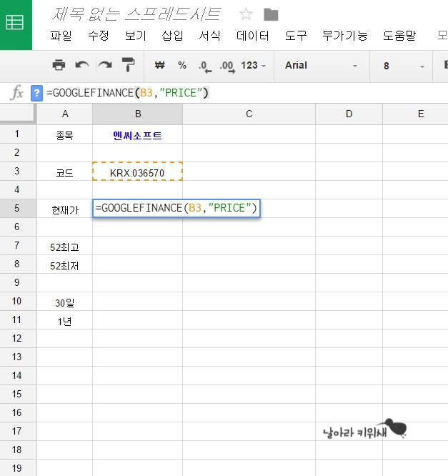Format as percent

pyautogui.click(x=182, y=65)
